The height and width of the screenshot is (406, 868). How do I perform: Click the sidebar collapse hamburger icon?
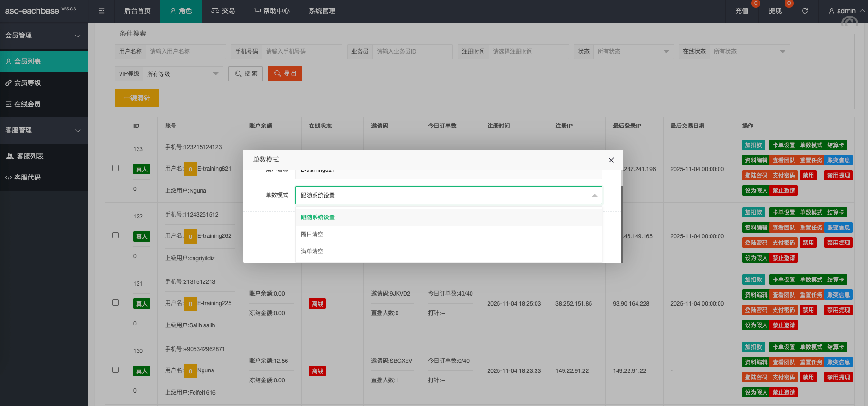[102, 11]
